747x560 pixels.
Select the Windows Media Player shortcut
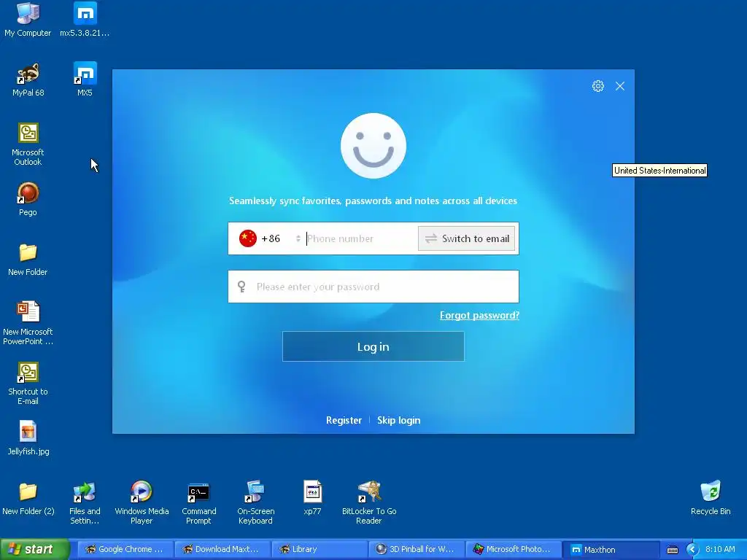tap(142, 503)
